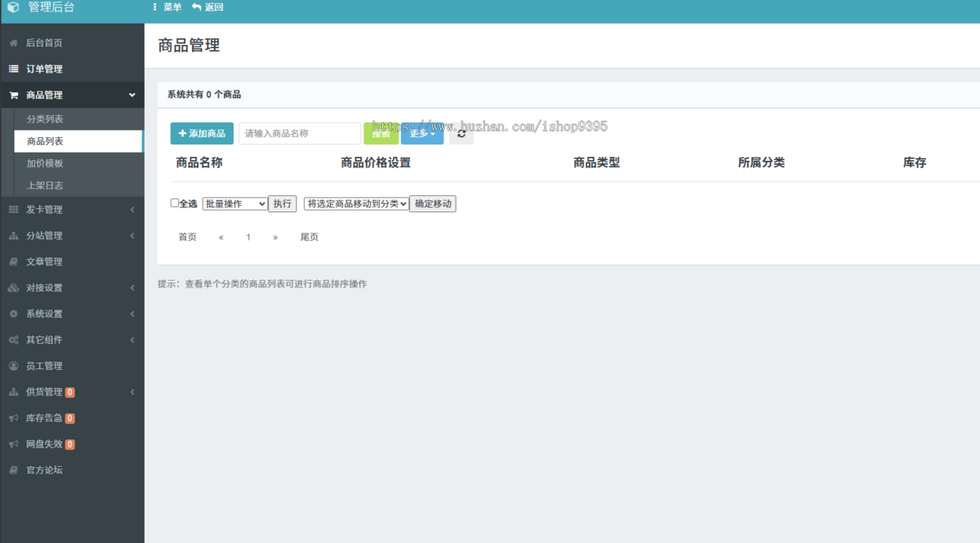Click the 商品价格设置 column header
Viewport: 980px width, 543px height.
(376, 162)
